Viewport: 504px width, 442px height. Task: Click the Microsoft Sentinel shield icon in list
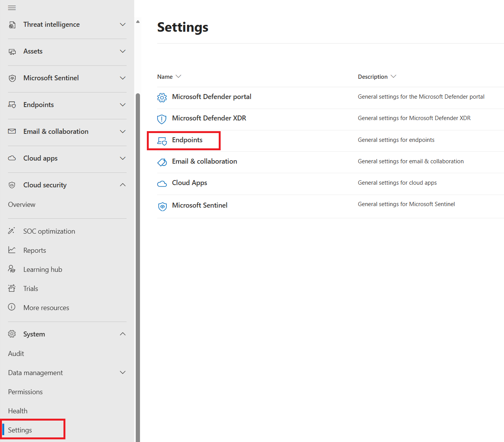[162, 206]
